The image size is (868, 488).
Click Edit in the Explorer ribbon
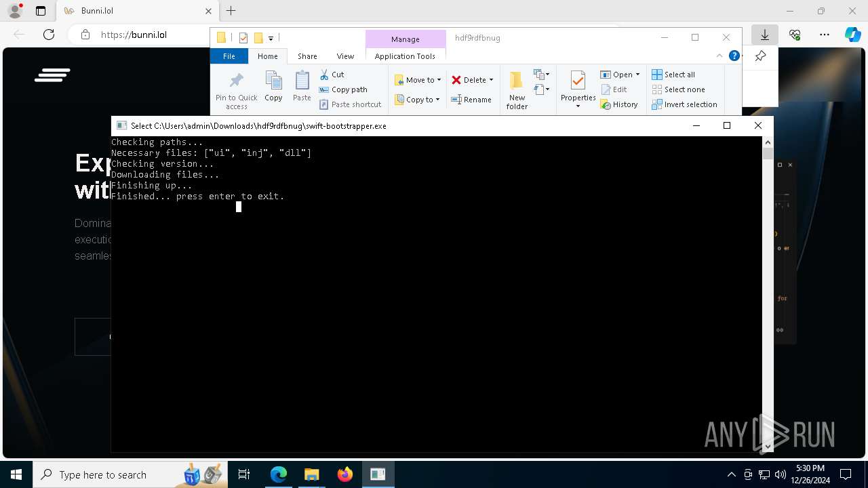(x=614, y=89)
